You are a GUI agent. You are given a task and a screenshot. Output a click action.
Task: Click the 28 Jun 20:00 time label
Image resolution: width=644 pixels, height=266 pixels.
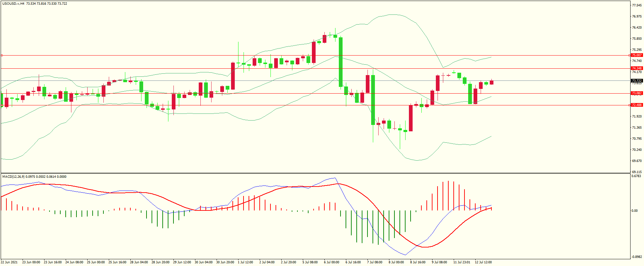(161, 262)
